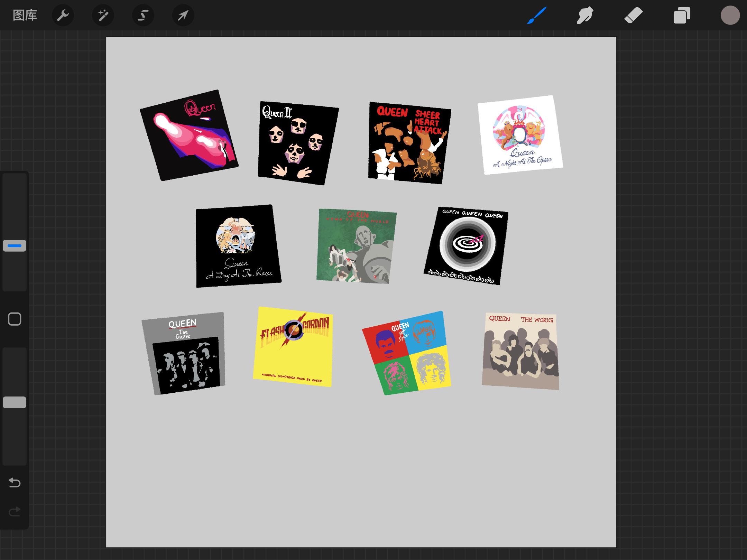Click the brush opacity slider handle
This screenshot has height=560, width=747.
[x=15, y=402]
